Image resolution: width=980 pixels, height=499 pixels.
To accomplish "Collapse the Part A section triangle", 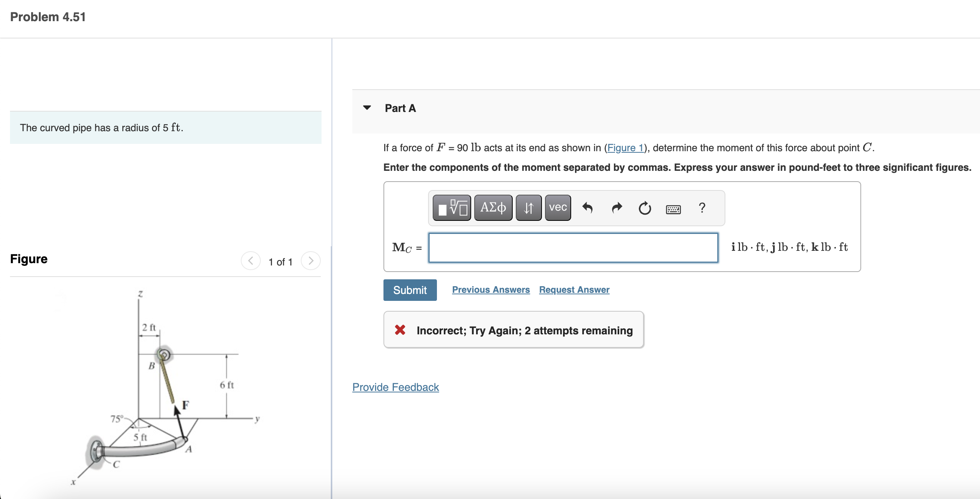I will pyautogui.click(x=367, y=108).
